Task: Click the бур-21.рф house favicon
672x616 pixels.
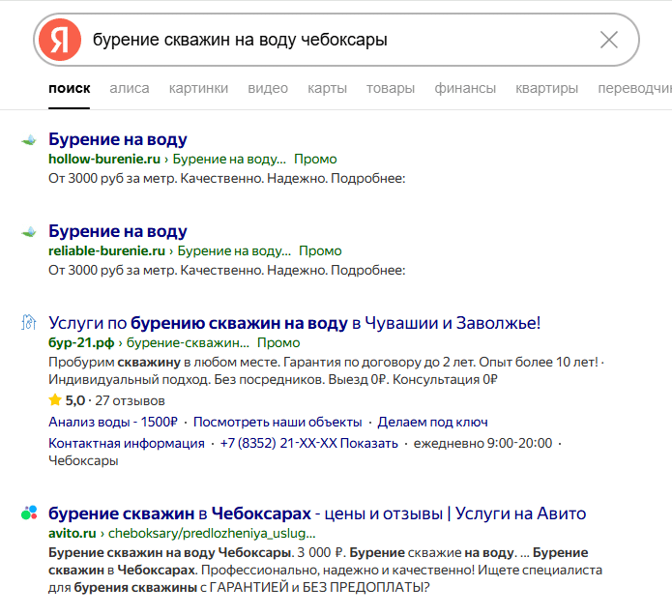Action: coord(29,323)
